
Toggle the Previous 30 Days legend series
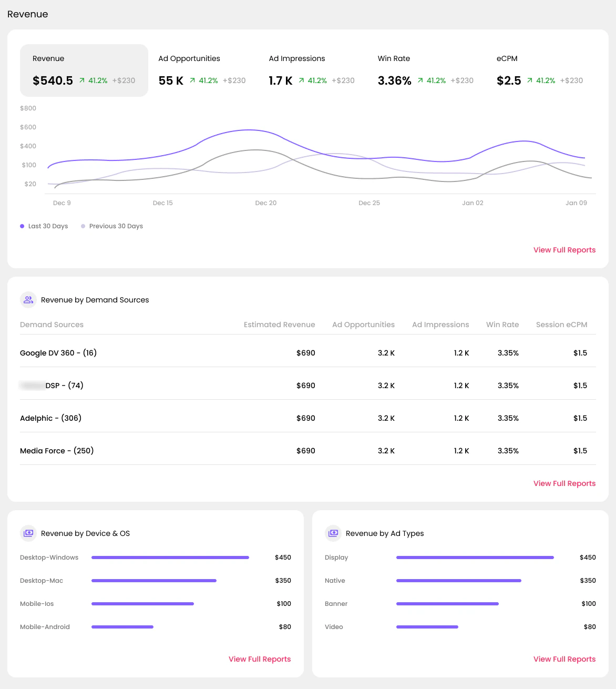(112, 226)
